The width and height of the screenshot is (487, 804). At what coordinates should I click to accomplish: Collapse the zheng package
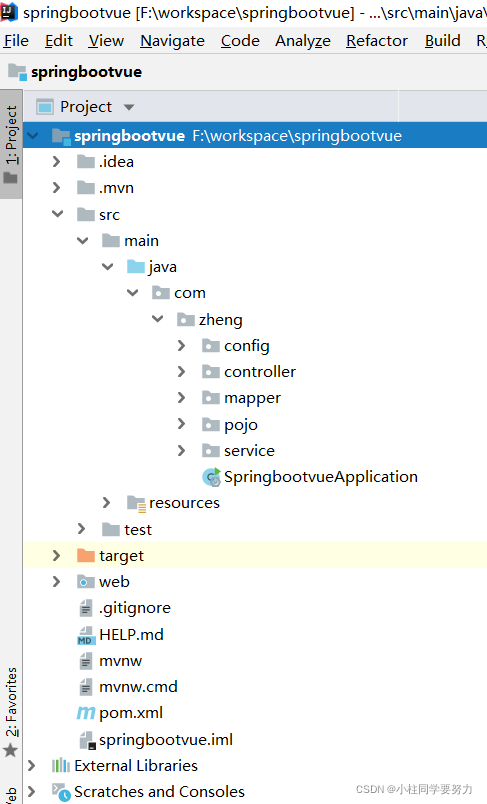click(x=157, y=319)
